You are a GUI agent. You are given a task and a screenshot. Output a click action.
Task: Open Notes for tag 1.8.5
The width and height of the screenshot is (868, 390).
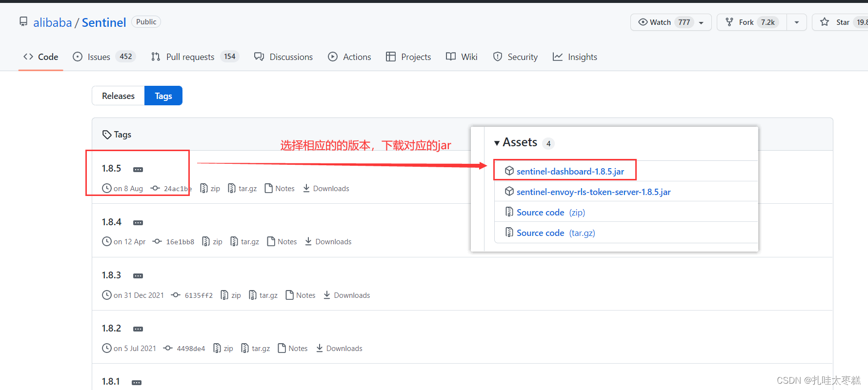[280, 189]
